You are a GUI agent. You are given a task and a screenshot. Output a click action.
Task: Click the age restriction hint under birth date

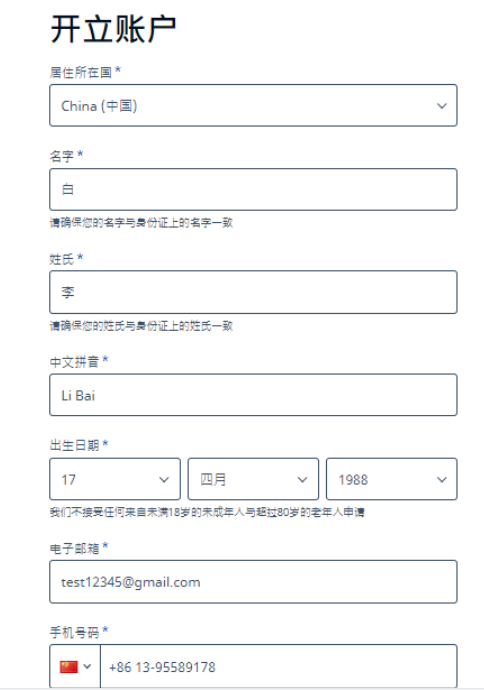pyautogui.click(x=207, y=512)
